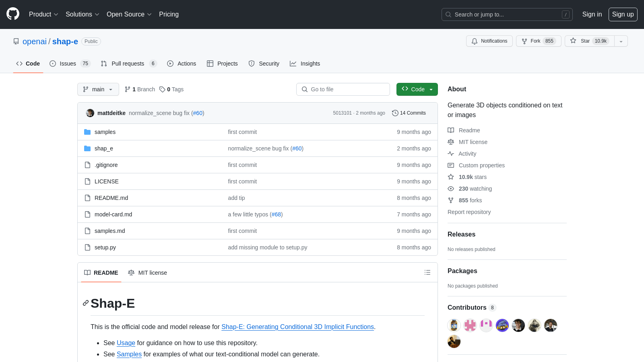This screenshot has height=362, width=644.
Task: Open the GitHub home logo
Action: [13, 14]
